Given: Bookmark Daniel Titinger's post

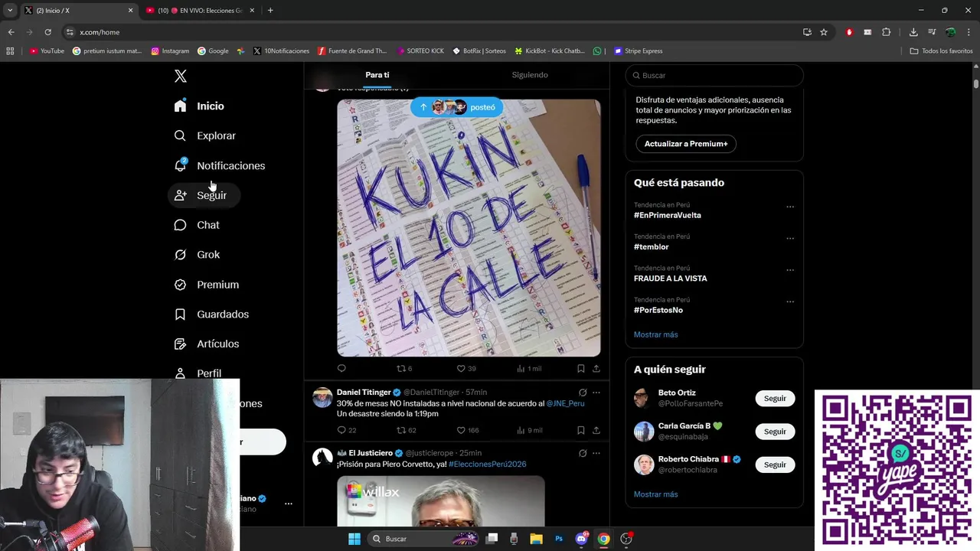Looking at the screenshot, I should (581, 430).
